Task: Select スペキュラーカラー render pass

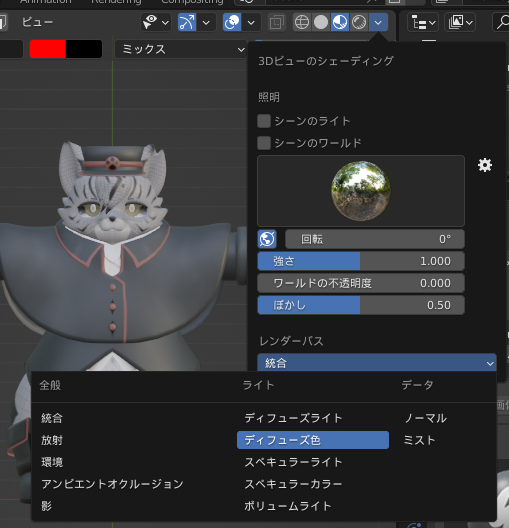Action: (293, 484)
